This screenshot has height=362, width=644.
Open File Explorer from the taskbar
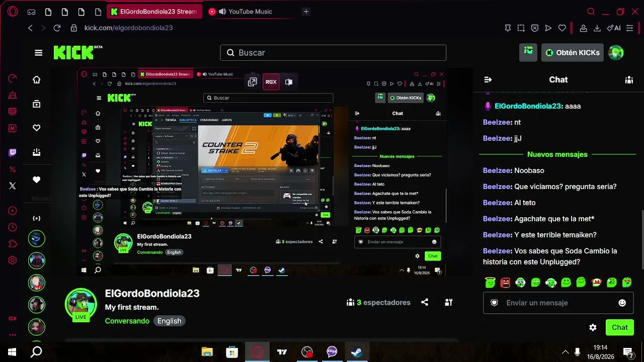(x=207, y=352)
